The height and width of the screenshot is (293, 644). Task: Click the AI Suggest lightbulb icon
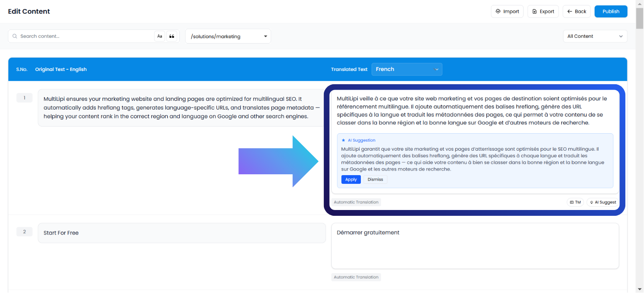[x=592, y=202]
